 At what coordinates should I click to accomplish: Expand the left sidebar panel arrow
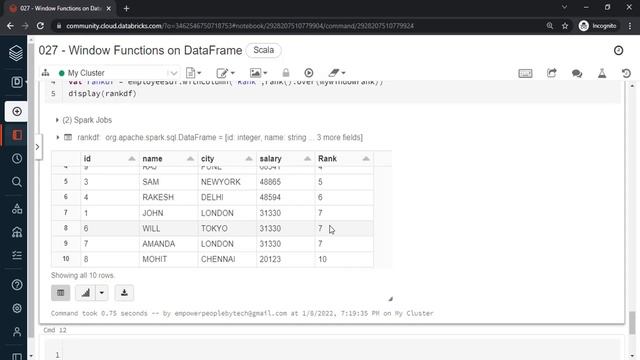tap(38, 147)
